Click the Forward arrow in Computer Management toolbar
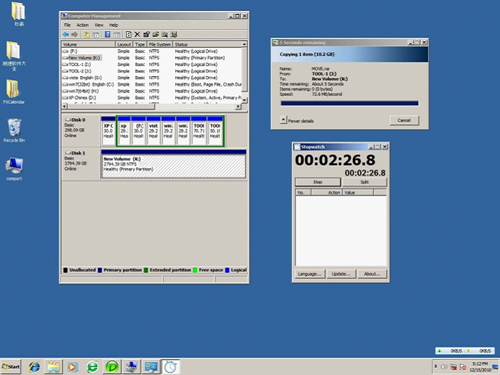The image size is (500, 375). pos(74,34)
